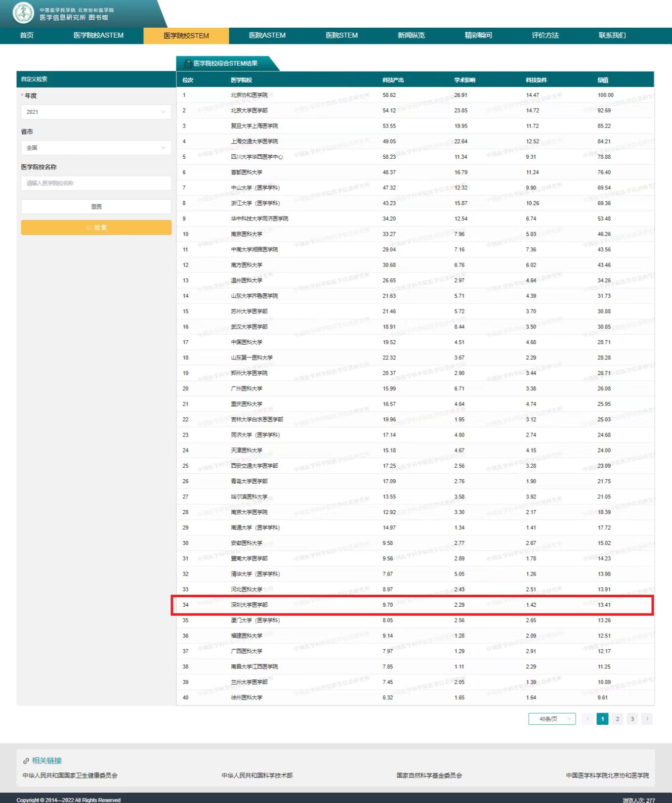Click the 重置 reset button
Image resolution: width=672 pixels, height=803 pixels.
pos(96,207)
